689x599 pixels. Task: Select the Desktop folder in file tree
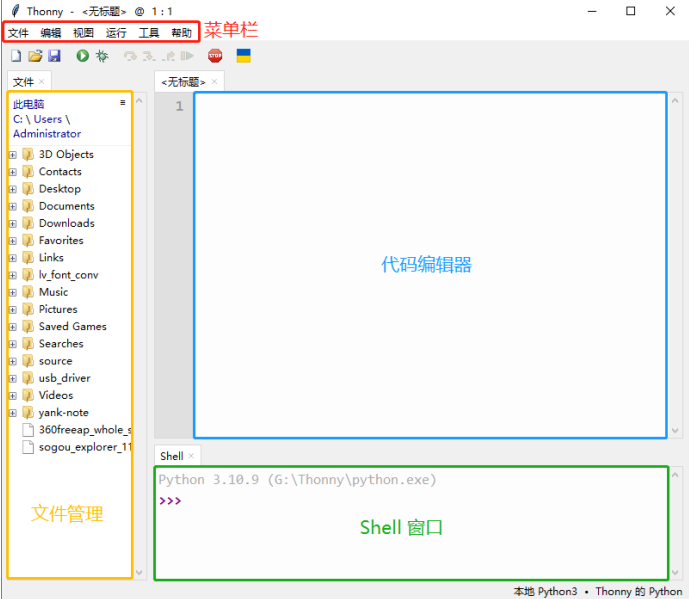coord(59,189)
